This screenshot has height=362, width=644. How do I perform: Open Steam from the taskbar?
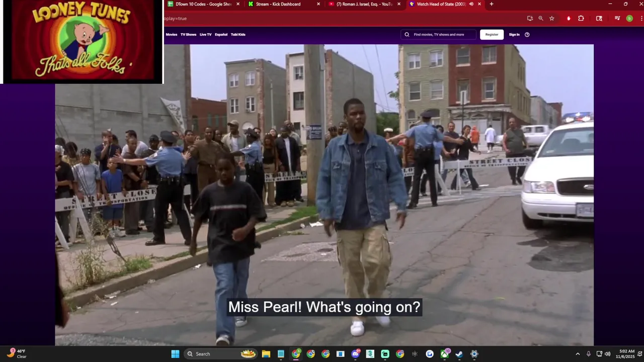click(459, 354)
